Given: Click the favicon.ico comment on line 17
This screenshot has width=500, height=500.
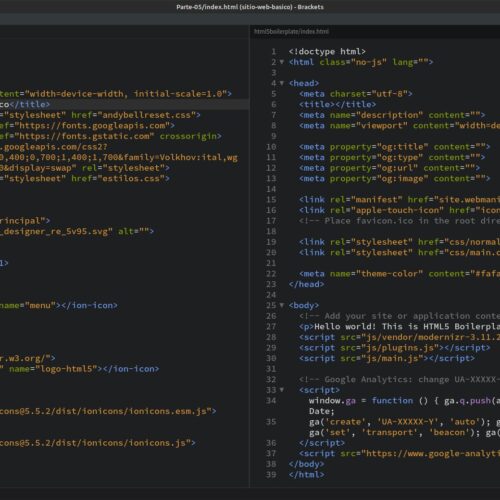Looking at the screenshot, I should point(399,221).
